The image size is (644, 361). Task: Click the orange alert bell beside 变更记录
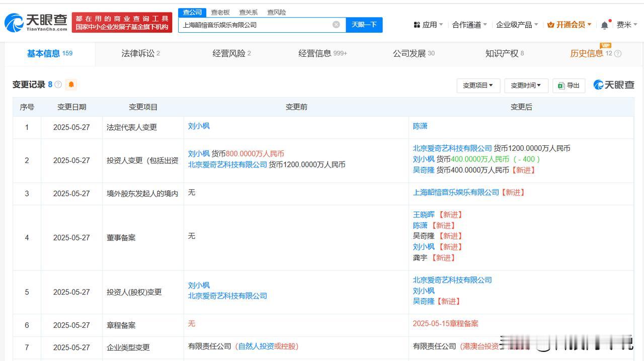[x=71, y=84]
